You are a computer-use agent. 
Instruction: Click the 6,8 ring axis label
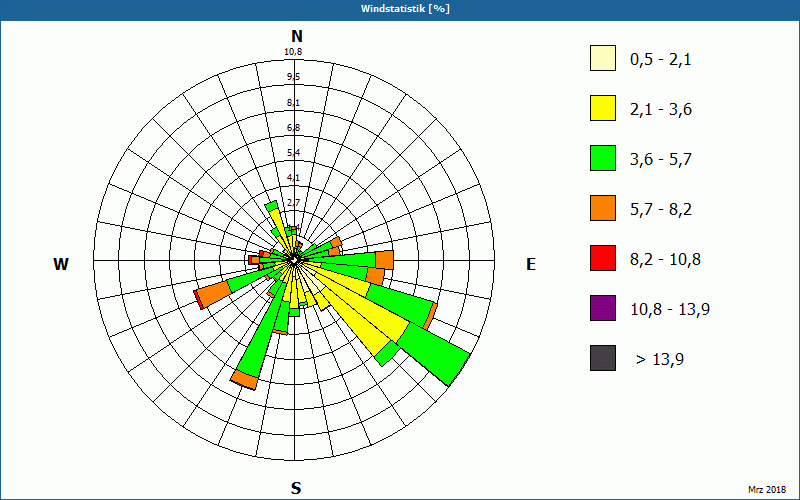[293, 128]
